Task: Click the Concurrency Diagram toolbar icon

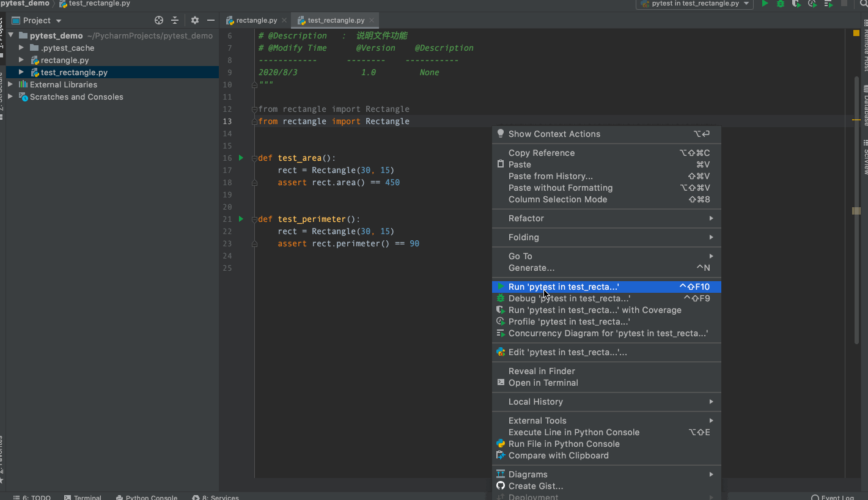Action: tap(828, 4)
